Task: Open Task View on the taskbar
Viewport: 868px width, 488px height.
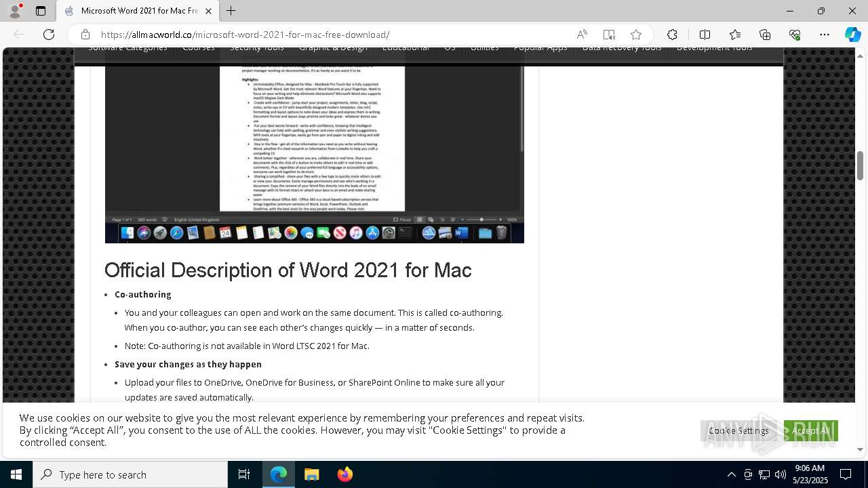Action: coord(244,474)
